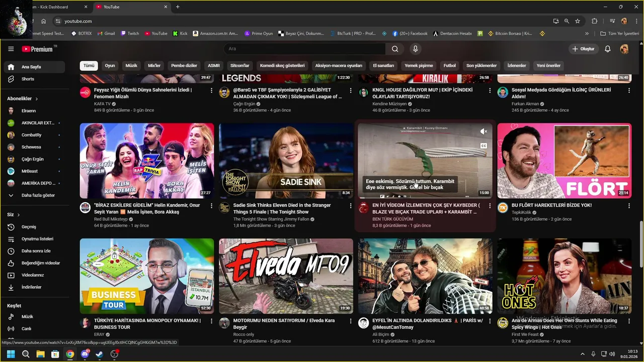Open the Chrome extensions puzzle icon
This screenshot has width=644, height=362.
(595, 21)
